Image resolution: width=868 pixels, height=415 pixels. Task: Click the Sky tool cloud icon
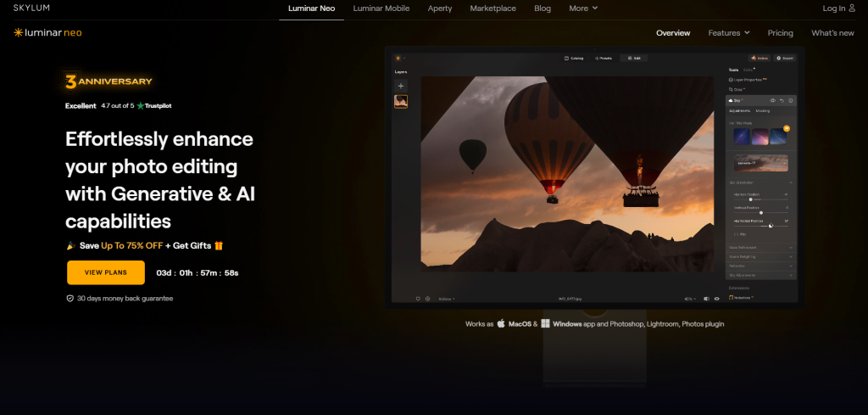click(732, 101)
